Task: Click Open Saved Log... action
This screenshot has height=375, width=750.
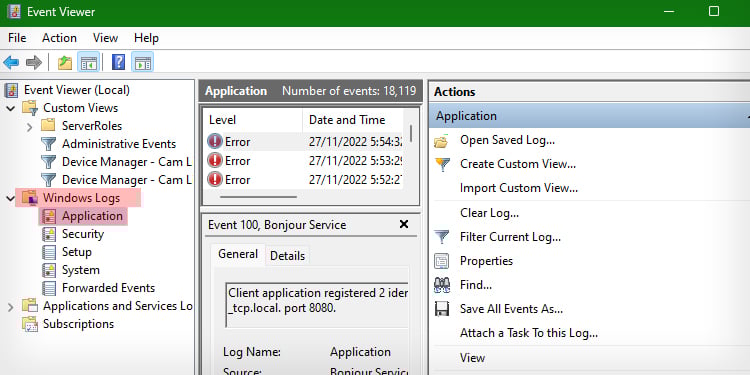Action: tap(507, 140)
